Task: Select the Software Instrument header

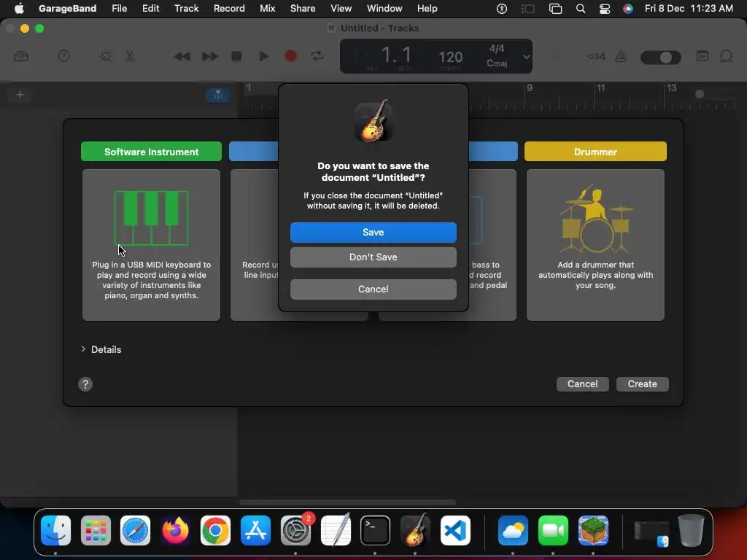Action: click(x=151, y=152)
